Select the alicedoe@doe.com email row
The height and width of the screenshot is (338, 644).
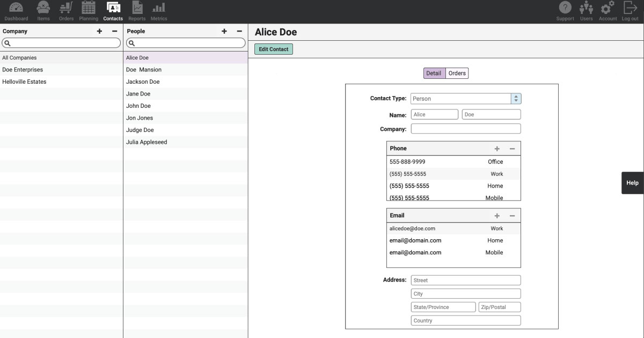[x=453, y=229]
